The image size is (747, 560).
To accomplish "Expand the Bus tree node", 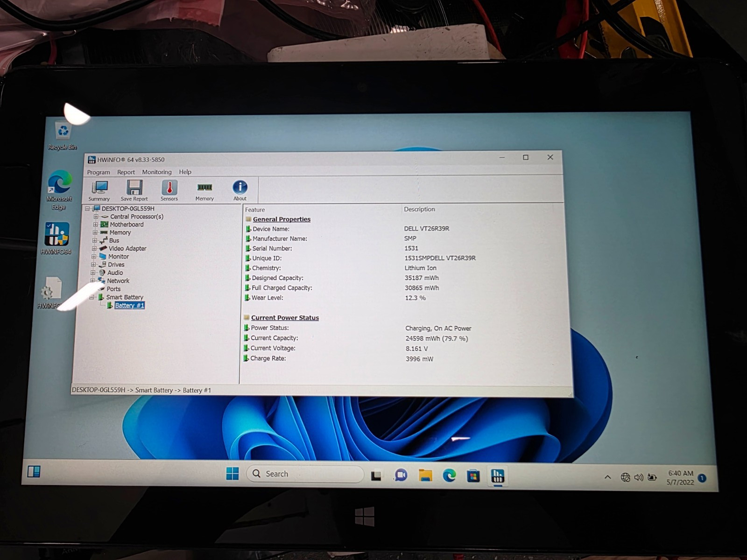I will [94, 240].
